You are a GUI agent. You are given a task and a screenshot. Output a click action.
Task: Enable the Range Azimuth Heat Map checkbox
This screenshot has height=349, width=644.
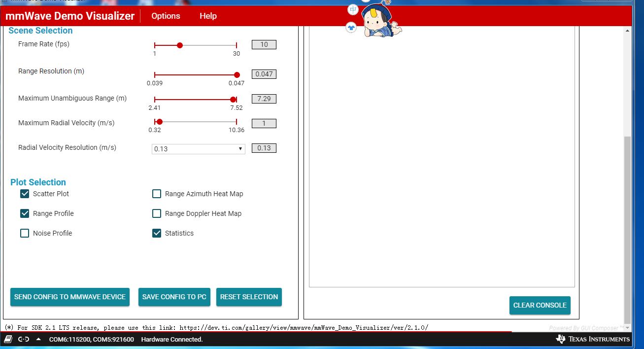coord(157,194)
